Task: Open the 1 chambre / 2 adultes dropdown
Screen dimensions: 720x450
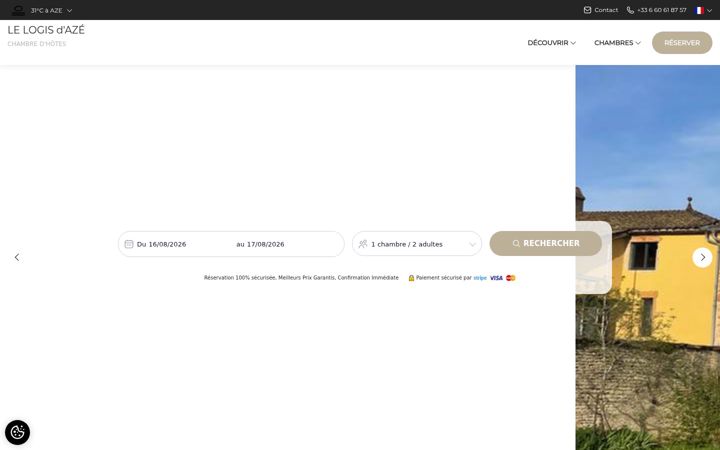Action: point(417,244)
